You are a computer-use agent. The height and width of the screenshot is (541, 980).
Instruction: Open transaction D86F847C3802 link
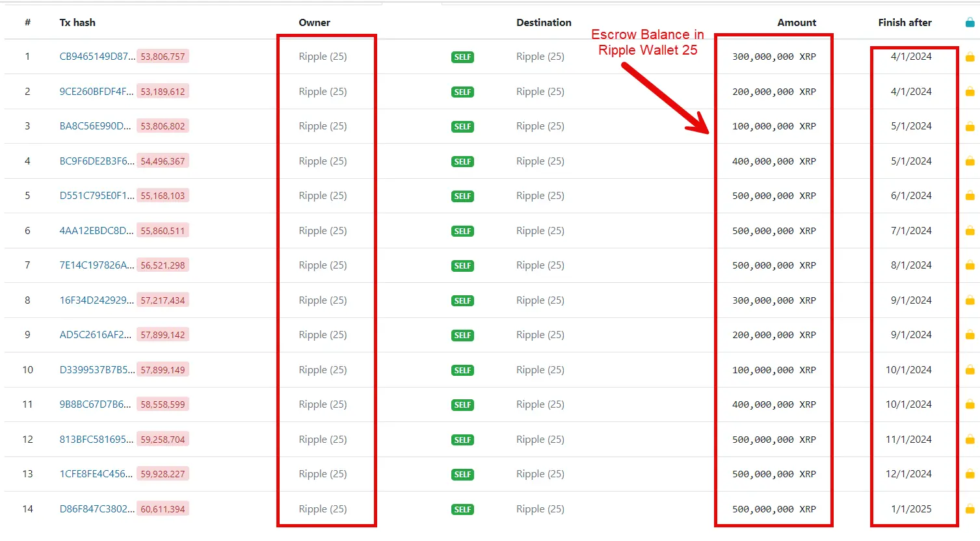(98, 509)
